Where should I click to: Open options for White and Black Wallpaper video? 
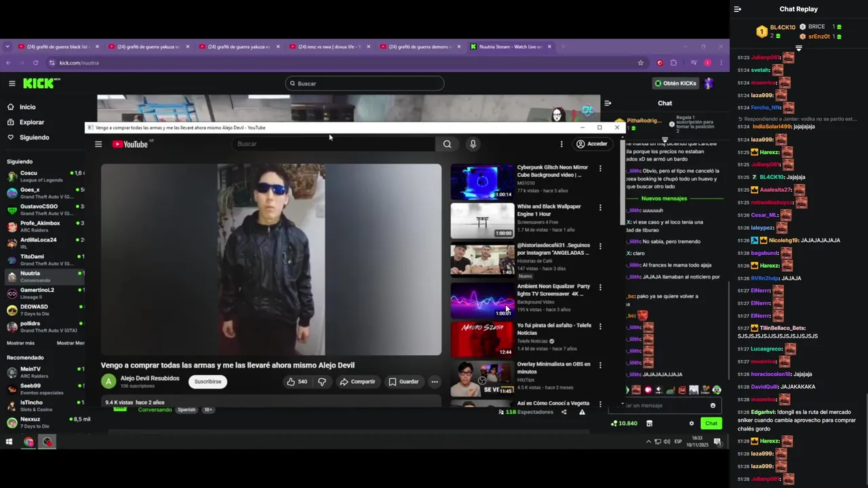(600, 207)
